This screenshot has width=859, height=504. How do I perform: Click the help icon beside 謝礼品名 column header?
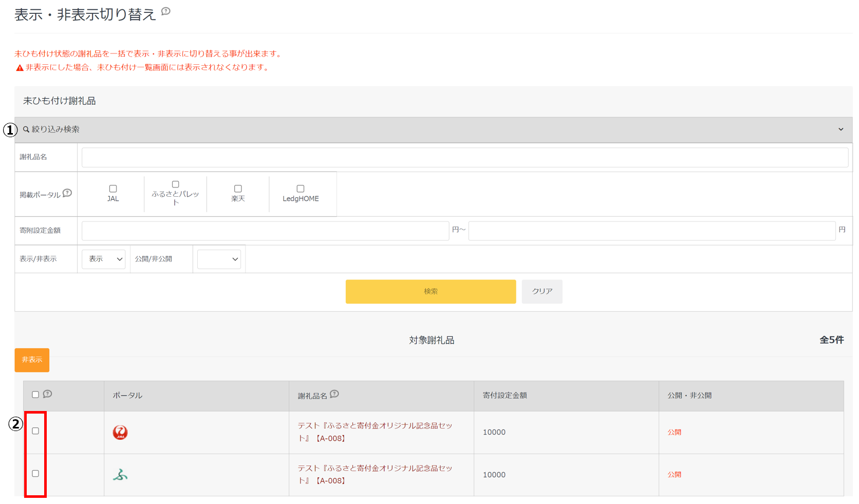[334, 394]
